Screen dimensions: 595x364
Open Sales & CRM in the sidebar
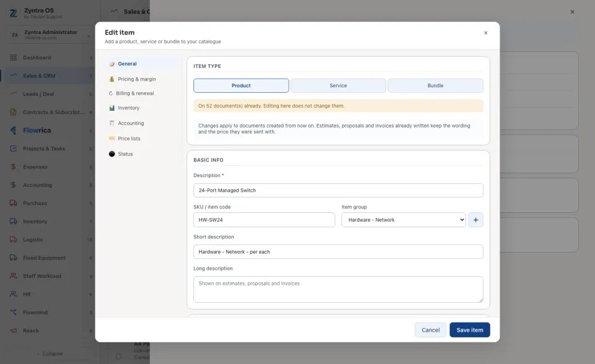tap(48, 76)
